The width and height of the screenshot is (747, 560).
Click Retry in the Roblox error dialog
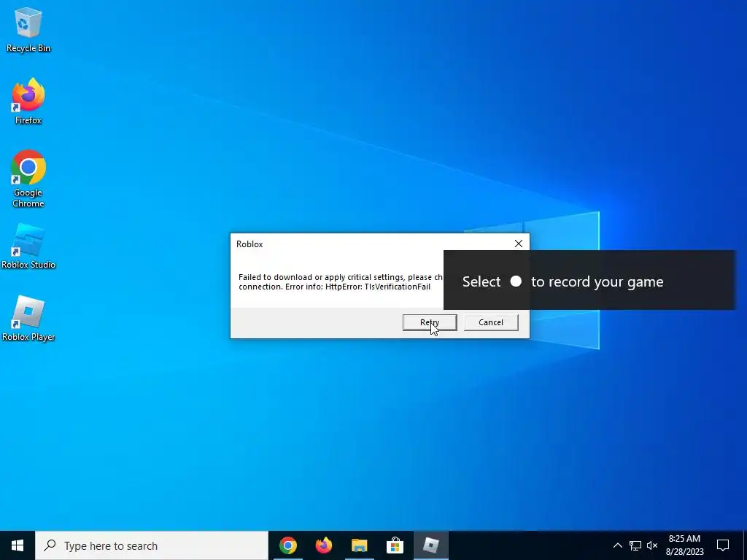(x=429, y=322)
